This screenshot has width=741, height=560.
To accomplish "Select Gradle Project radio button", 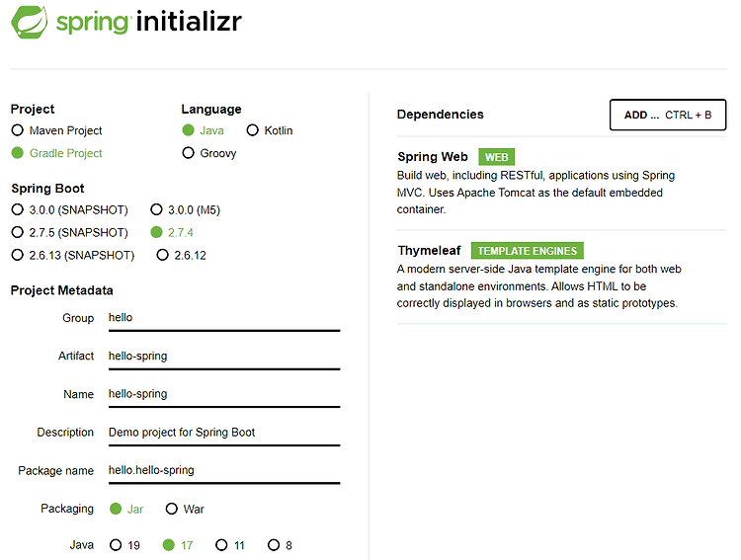I will (x=18, y=153).
